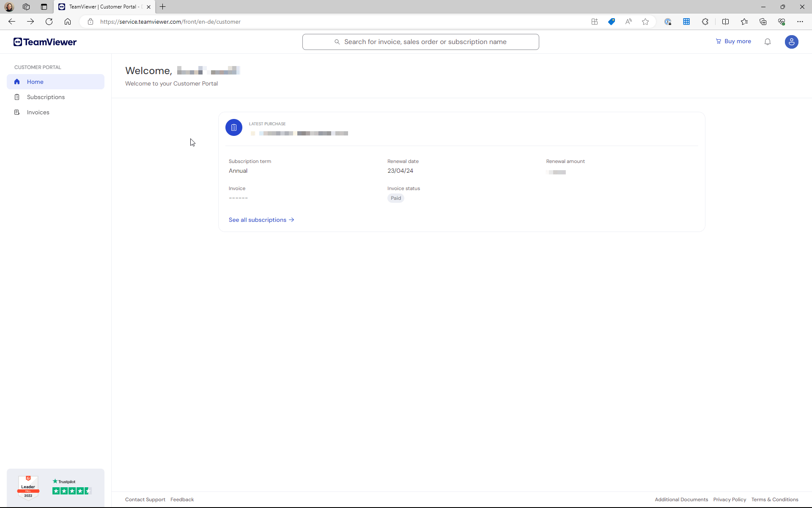Click the TeamViewer home icon in sidebar
Image resolution: width=812 pixels, height=508 pixels.
click(17, 81)
